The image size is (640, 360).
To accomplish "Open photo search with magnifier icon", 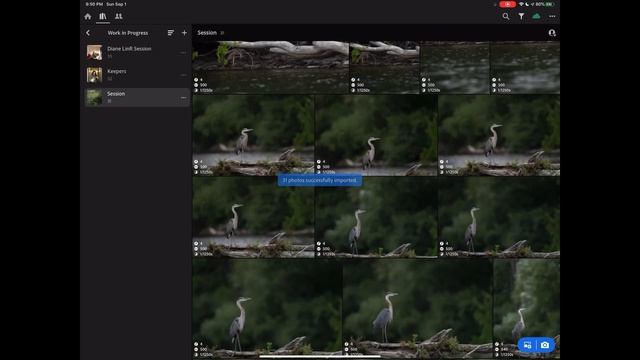I will tap(506, 16).
